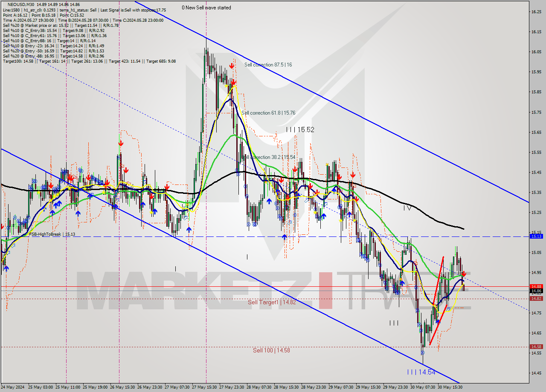The image size is (546, 392).
Task: Click the '28 May 15:30' time axis label
Action: 286,387
